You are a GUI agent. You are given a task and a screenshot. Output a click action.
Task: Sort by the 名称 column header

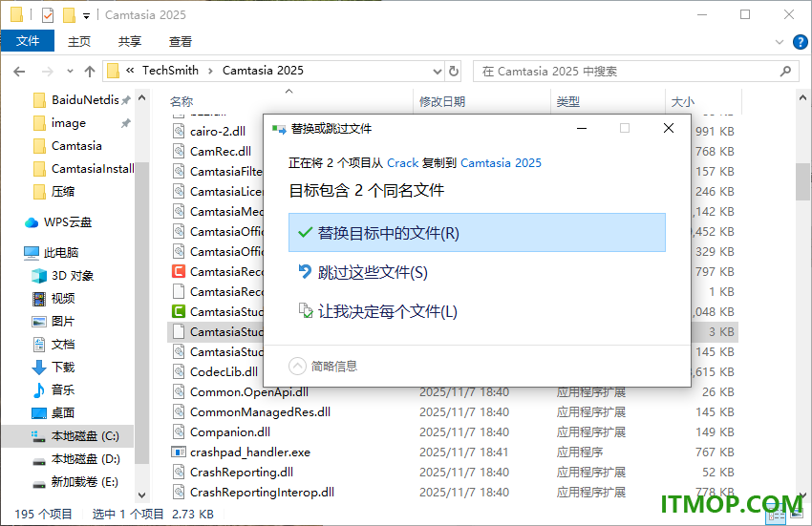[x=182, y=102]
